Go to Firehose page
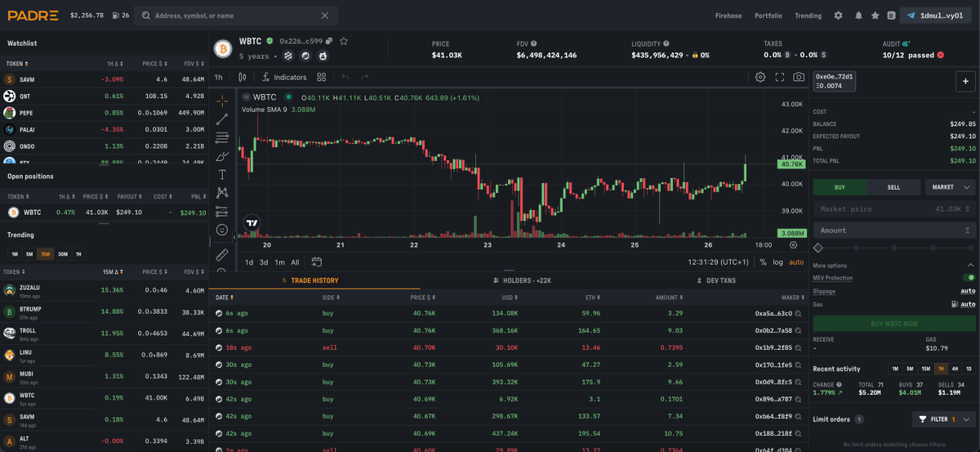The width and height of the screenshot is (980, 452). (728, 16)
